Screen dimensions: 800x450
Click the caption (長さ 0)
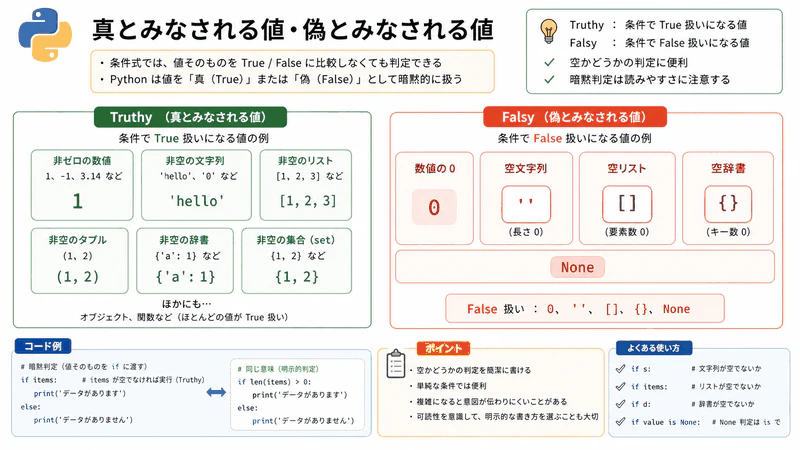tap(526, 232)
